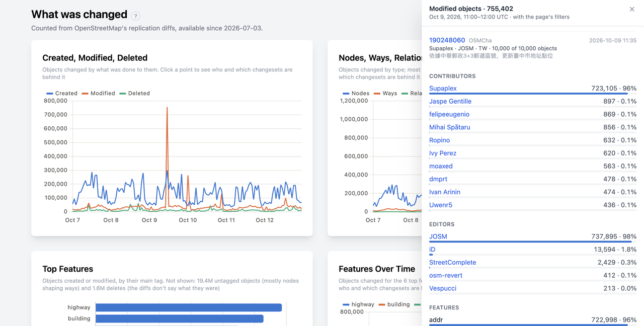The image size is (644, 326).
Task: Toggle the Ways series legend entry
Action: pyautogui.click(x=385, y=93)
